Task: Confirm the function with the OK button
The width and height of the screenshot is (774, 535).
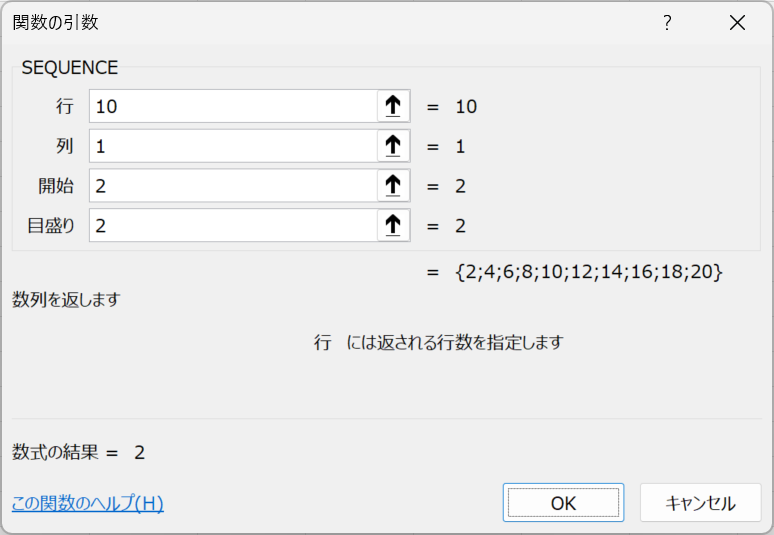Action: click(563, 503)
